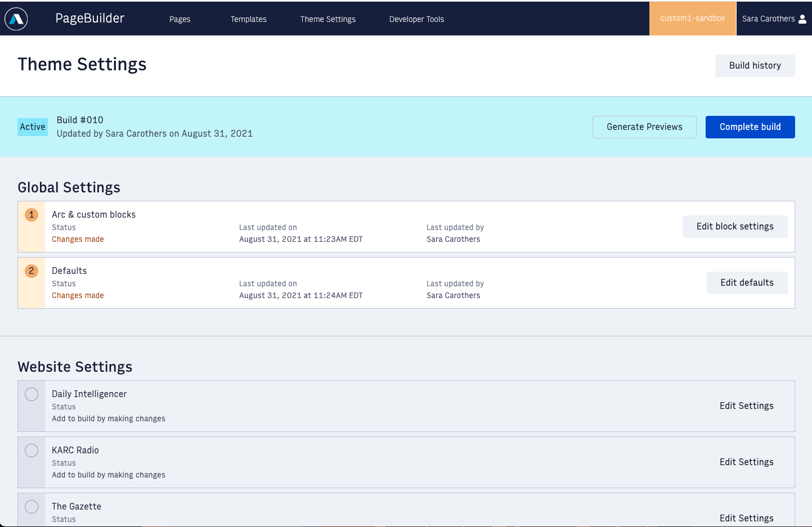Click Edit Settings for Daily Intelligencer
This screenshot has height=527, width=812.
[747, 406]
